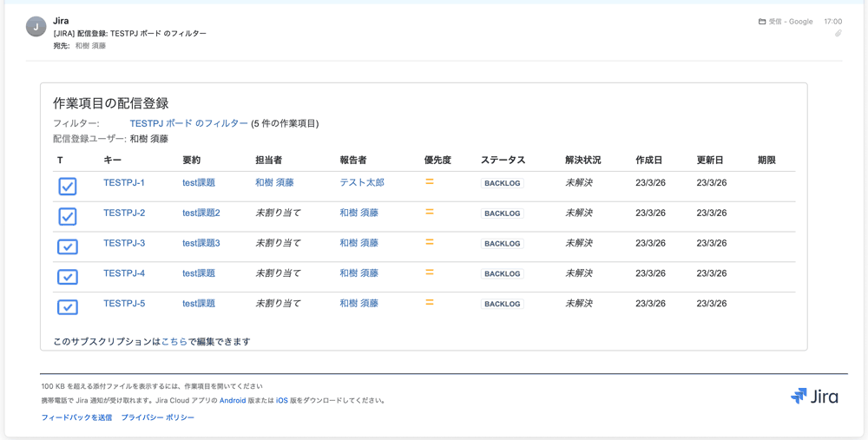868x440 pixels.
Task: Open issue key TESTPJ-4
Action: click(x=124, y=273)
